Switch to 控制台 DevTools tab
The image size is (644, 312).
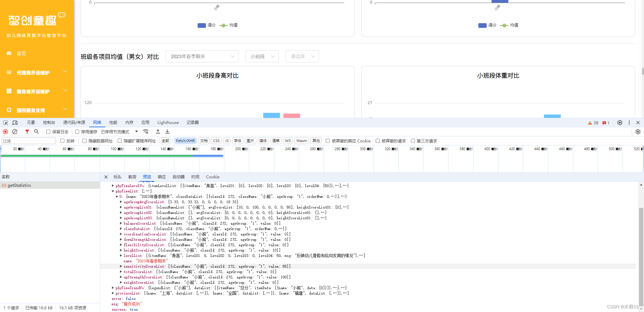click(49, 123)
